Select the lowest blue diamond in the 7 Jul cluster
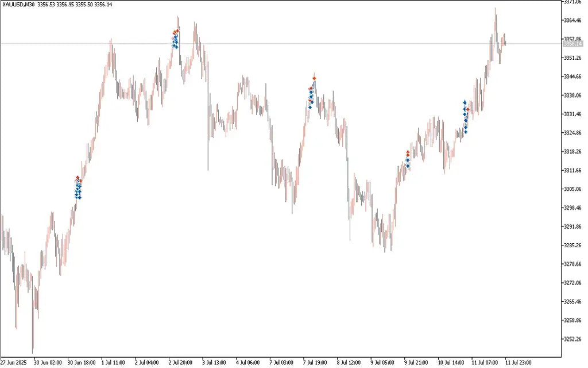Viewport: 588px width, 368px height. coord(310,107)
